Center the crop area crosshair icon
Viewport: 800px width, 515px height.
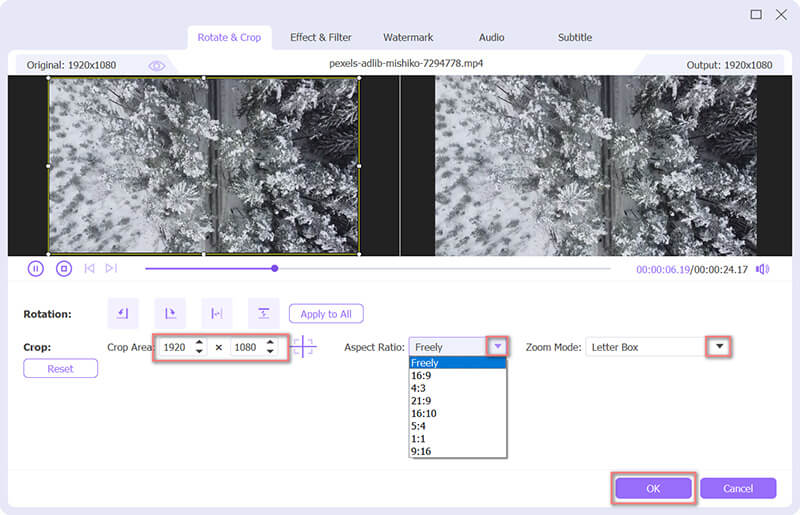[x=303, y=347]
